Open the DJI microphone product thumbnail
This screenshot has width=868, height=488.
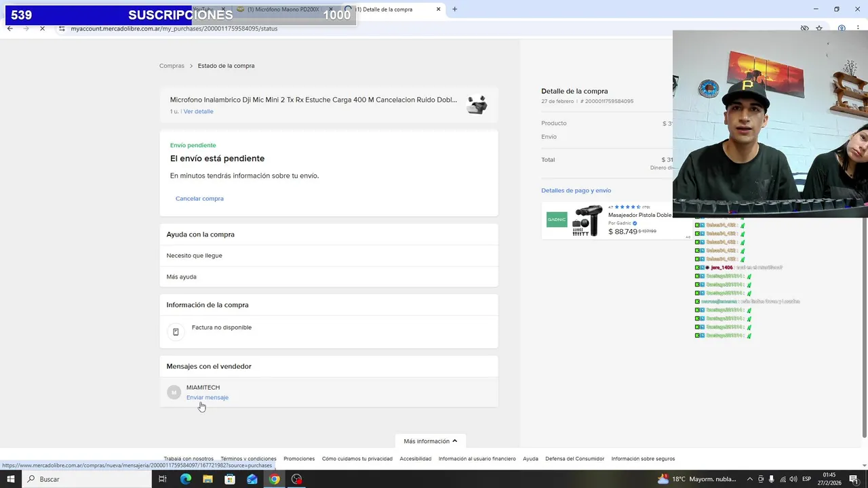[x=477, y=104]
